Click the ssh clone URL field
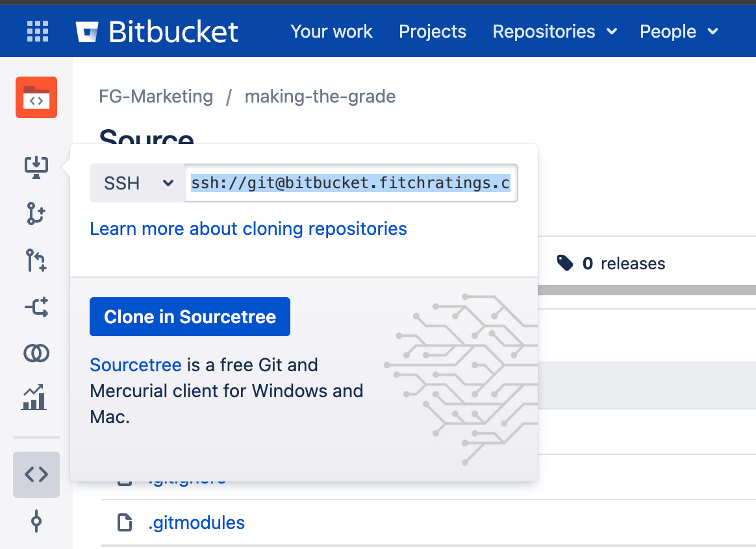 click(351, 183)
